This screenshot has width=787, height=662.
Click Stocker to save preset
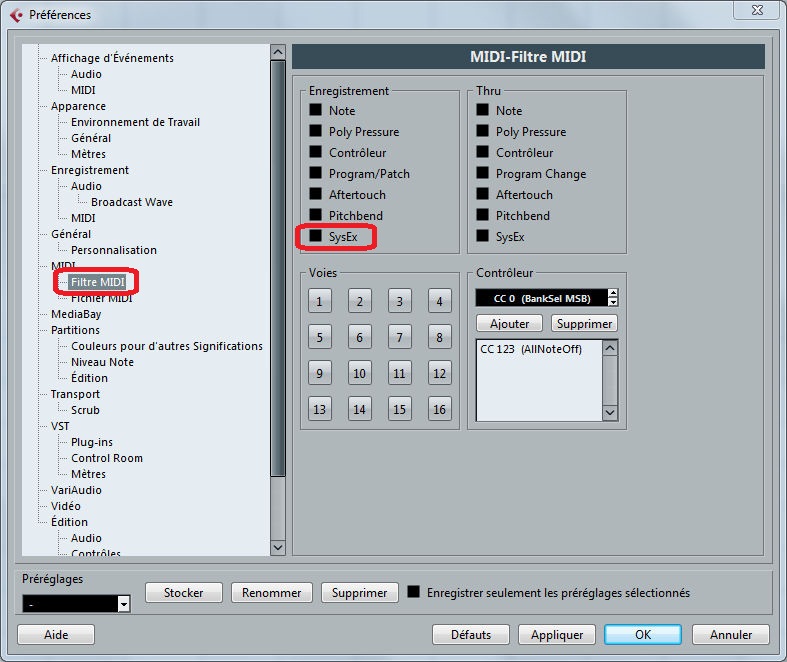(x=183, y=593)
